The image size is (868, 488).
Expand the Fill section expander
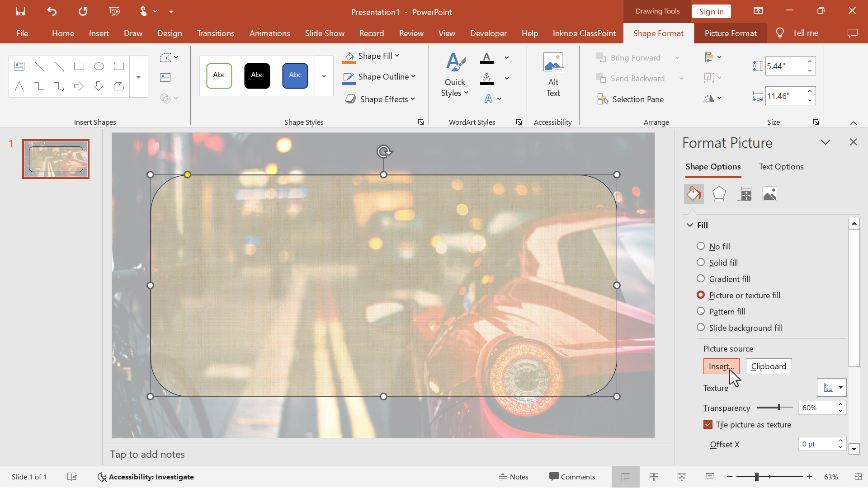689,225
